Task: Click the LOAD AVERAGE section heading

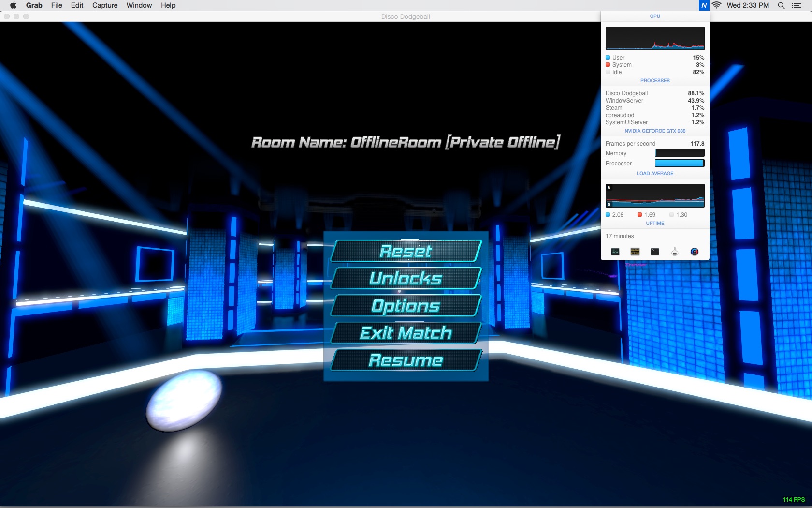Action: [655, 174]
